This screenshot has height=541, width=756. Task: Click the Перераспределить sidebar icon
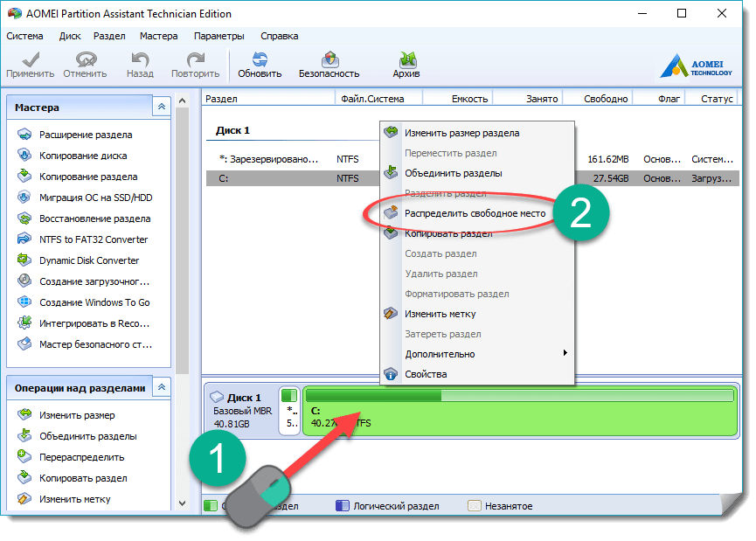pyautogui.click(x=24, y=456)
